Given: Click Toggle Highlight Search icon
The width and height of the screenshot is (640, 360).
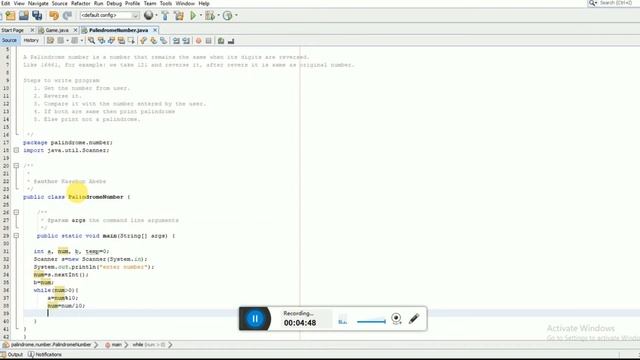Looking at the screenshot, I should [121, 40].
